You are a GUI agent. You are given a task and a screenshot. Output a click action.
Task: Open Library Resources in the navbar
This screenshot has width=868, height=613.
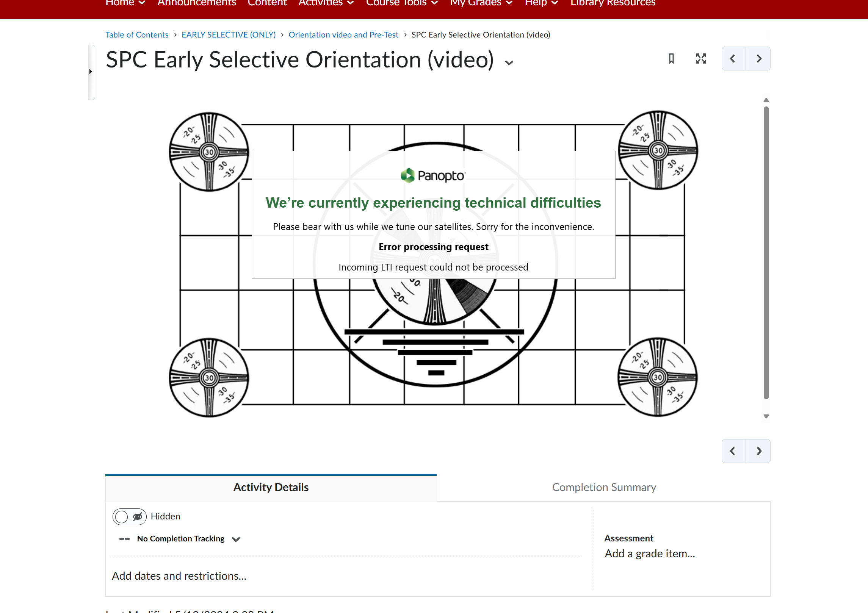coord(613,3)
